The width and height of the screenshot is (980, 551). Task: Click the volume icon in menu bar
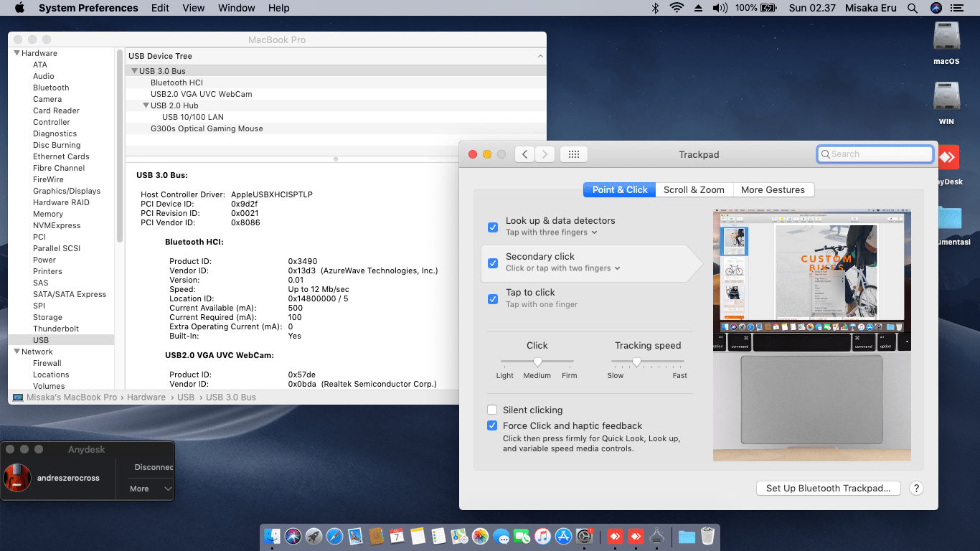pos(720,8)
